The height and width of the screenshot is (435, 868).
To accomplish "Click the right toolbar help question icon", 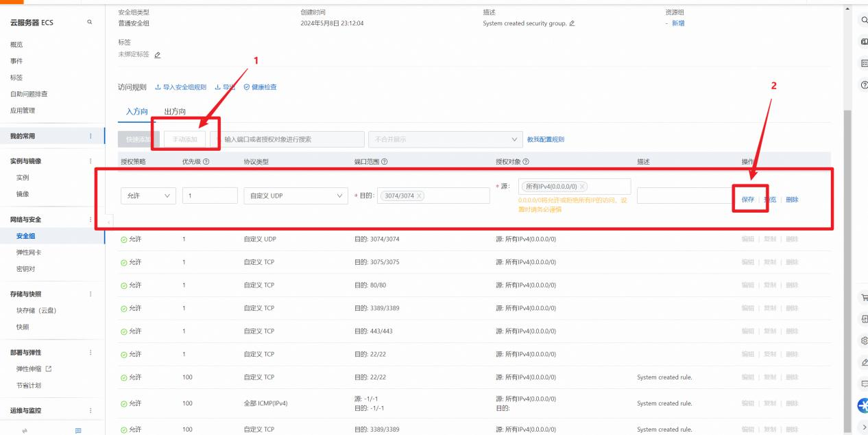I will point(864,85).
